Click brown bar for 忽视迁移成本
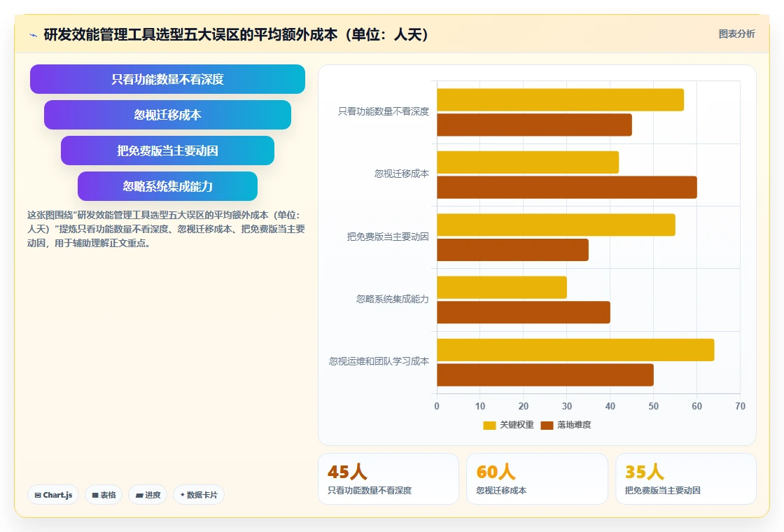 (567, 188)
